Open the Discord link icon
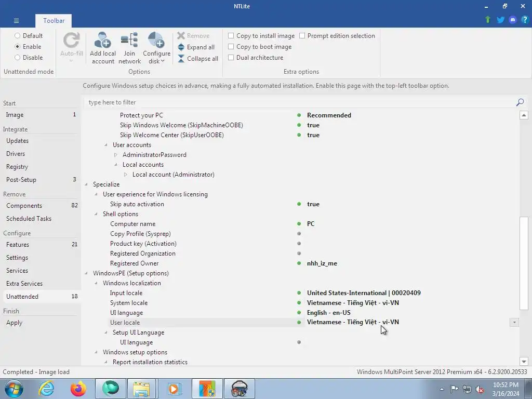Screen dimensions: 532x399 click(x=513, y=20)
